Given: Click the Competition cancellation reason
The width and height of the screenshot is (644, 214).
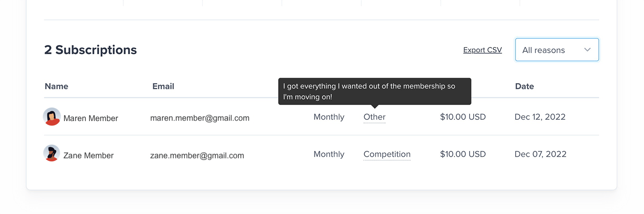Looking at the screenshot, I should click(x=387, y=154).
